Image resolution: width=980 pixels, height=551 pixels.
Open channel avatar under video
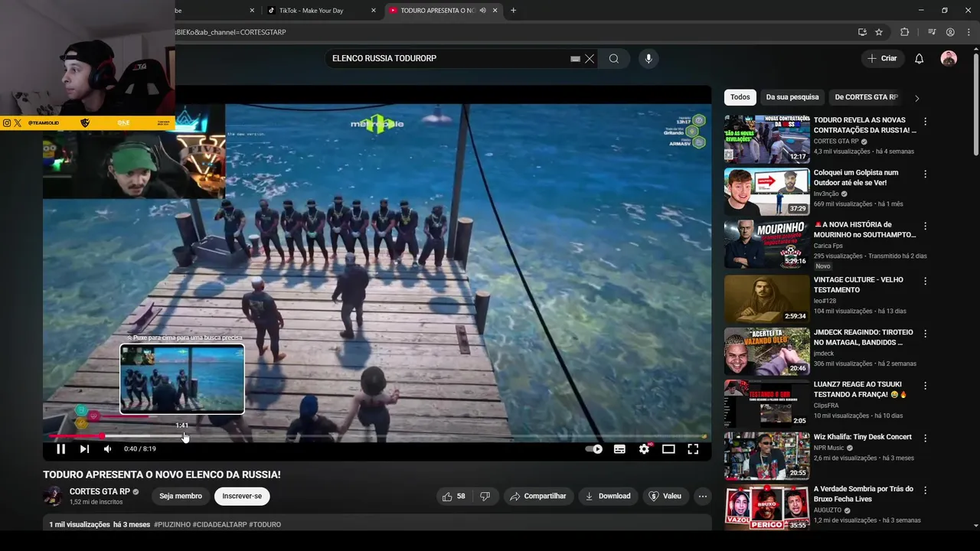click(53, 496)
